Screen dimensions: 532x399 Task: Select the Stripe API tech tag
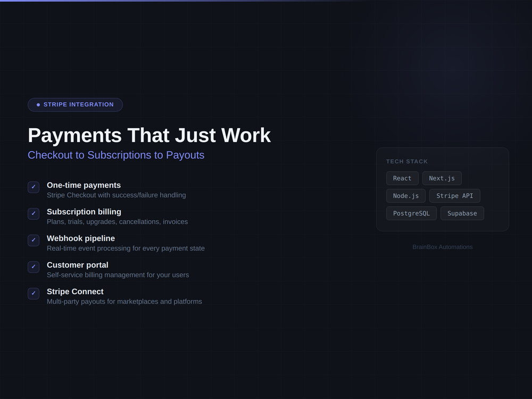[x=455, y=196]
